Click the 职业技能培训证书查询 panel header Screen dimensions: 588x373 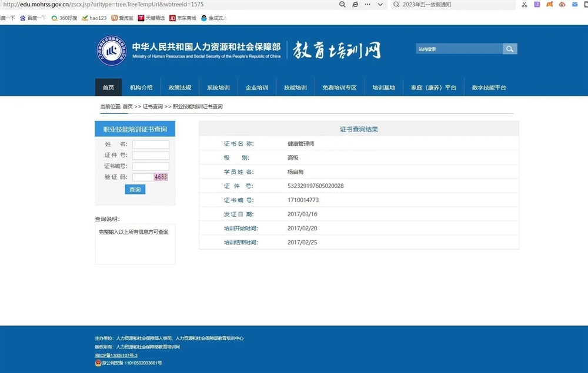click(x=135, y=129)
